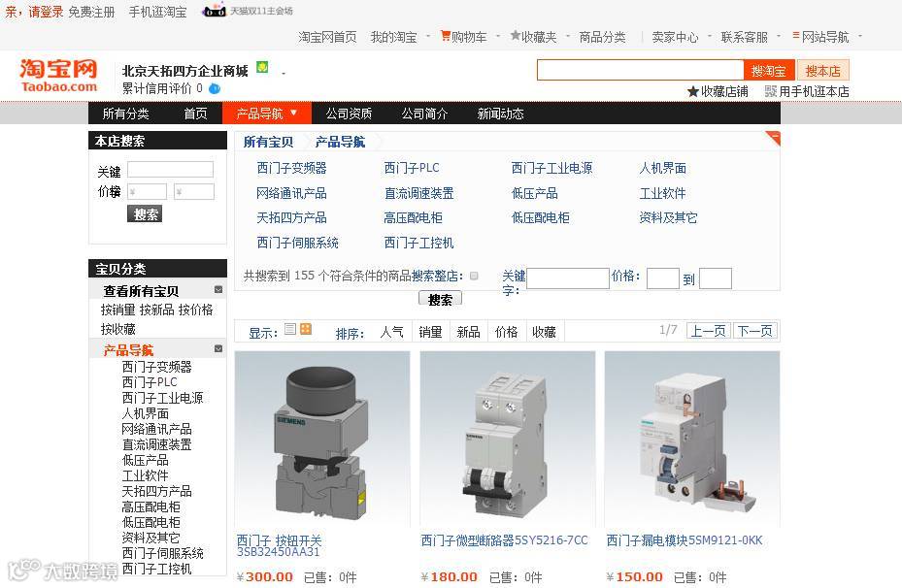This screenshot has width=902, height=588.
Task: Go to 上一页 previous page
Action: [708, 331]
